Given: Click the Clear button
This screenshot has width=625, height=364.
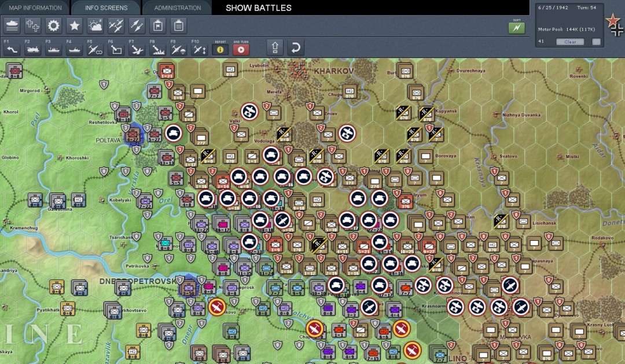Looking at the screenshot, I should coord(570,42).
